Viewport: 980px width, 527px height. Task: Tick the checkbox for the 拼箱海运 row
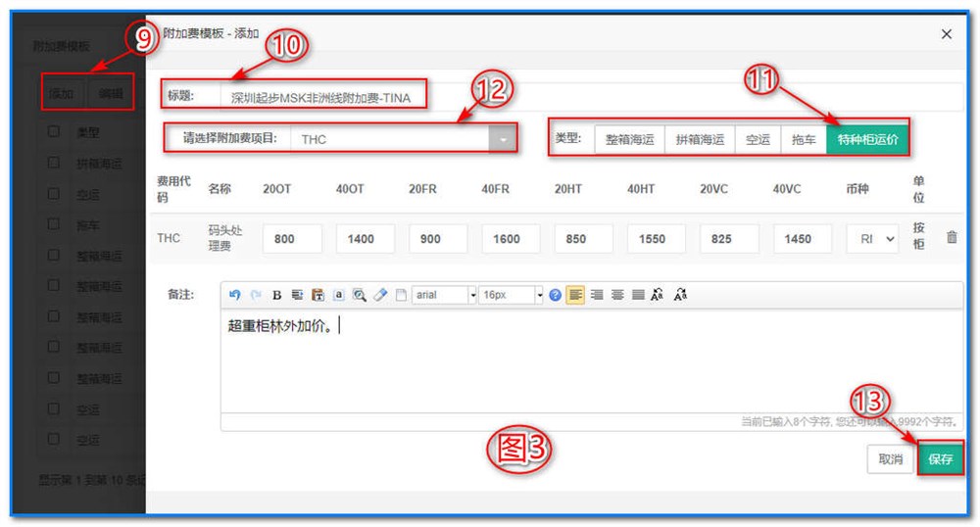tap(54, 163)
